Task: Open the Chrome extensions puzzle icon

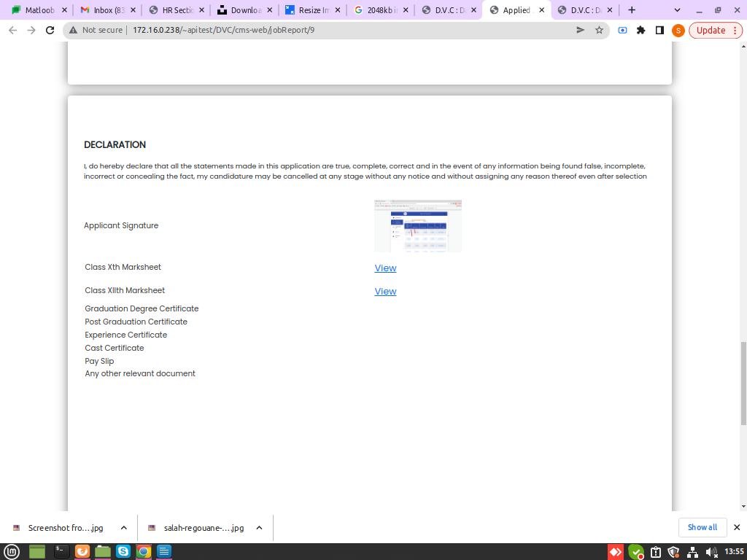Action: [640, 30]
